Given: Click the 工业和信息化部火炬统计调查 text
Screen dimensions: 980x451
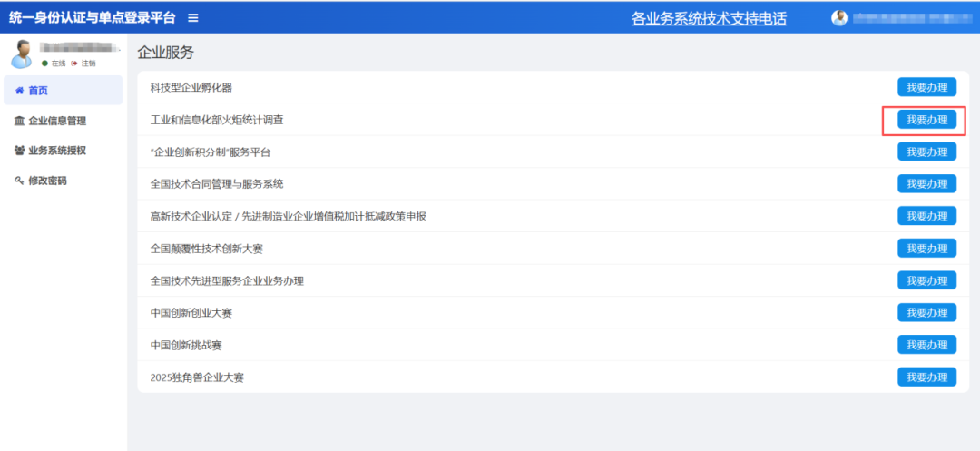Looking at the screenshot, I should point(216,120).
